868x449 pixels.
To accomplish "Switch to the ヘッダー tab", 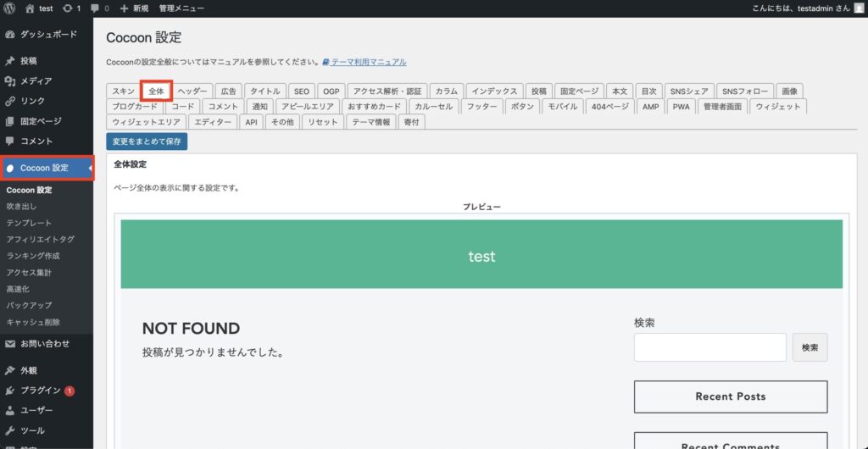I will [x=192, y=91].
